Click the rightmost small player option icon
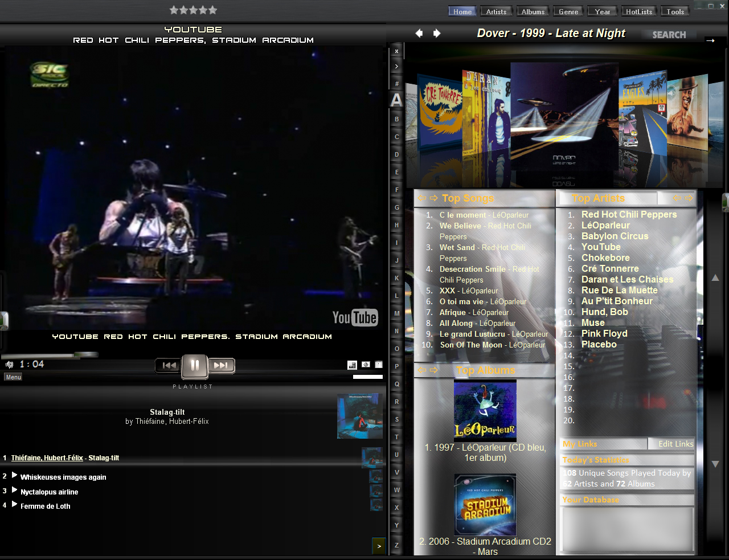This screenshot has width=729, height=560. point(379,365)
